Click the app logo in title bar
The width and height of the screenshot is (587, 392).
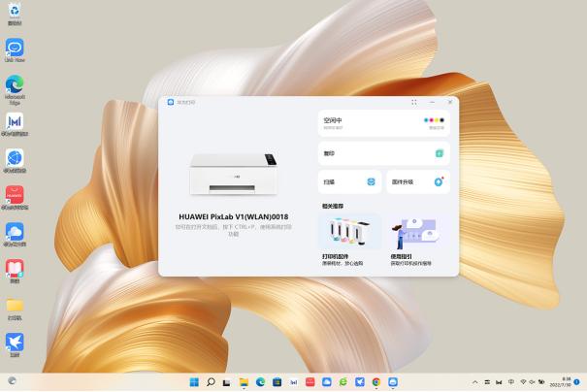point(171,102)
